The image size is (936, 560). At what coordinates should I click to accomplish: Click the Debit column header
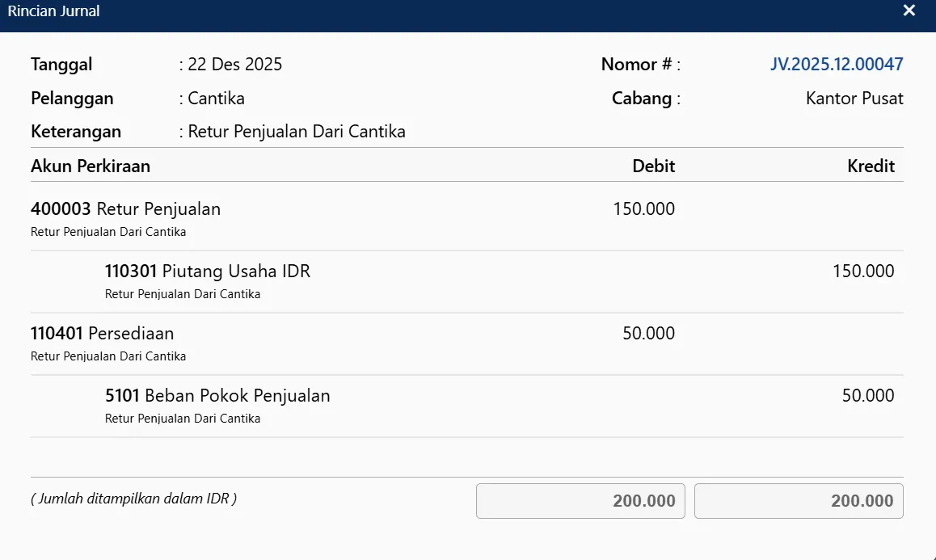pos(653,166)
